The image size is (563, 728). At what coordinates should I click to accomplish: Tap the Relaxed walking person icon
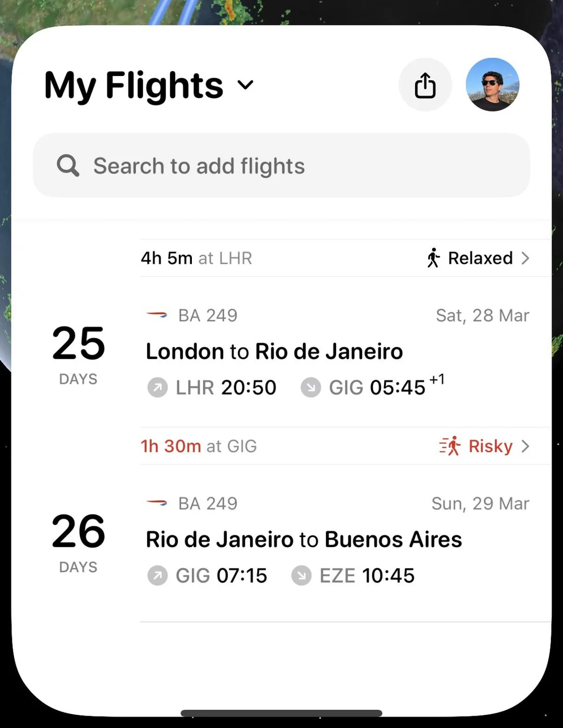coord(433,258)
